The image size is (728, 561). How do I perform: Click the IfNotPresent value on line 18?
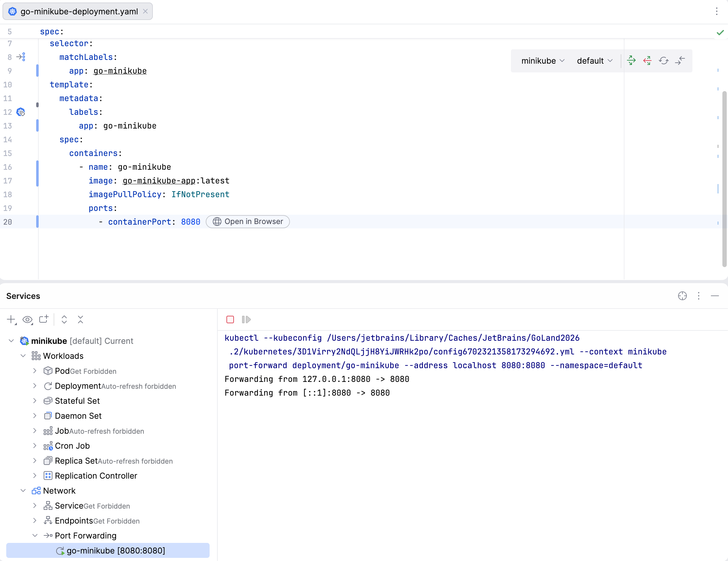point(200,194)
